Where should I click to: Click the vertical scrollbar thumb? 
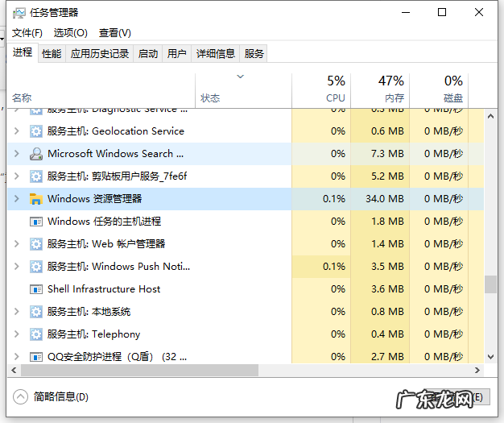490,284
